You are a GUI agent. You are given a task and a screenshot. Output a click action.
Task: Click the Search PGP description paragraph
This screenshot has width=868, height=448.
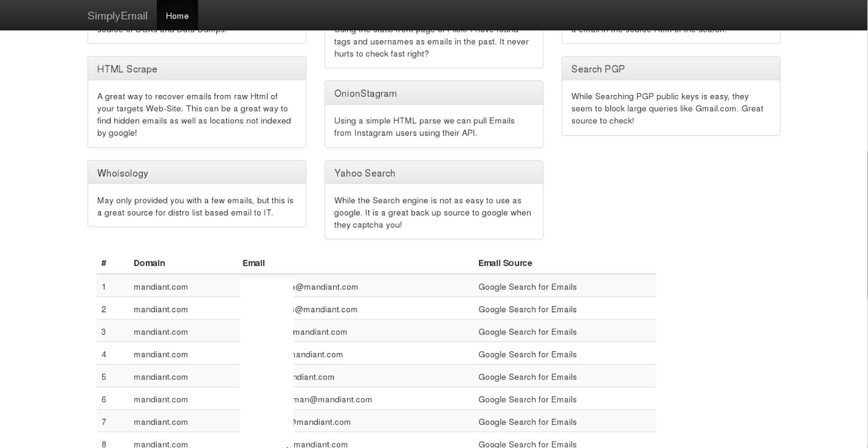tap(667, 109)
